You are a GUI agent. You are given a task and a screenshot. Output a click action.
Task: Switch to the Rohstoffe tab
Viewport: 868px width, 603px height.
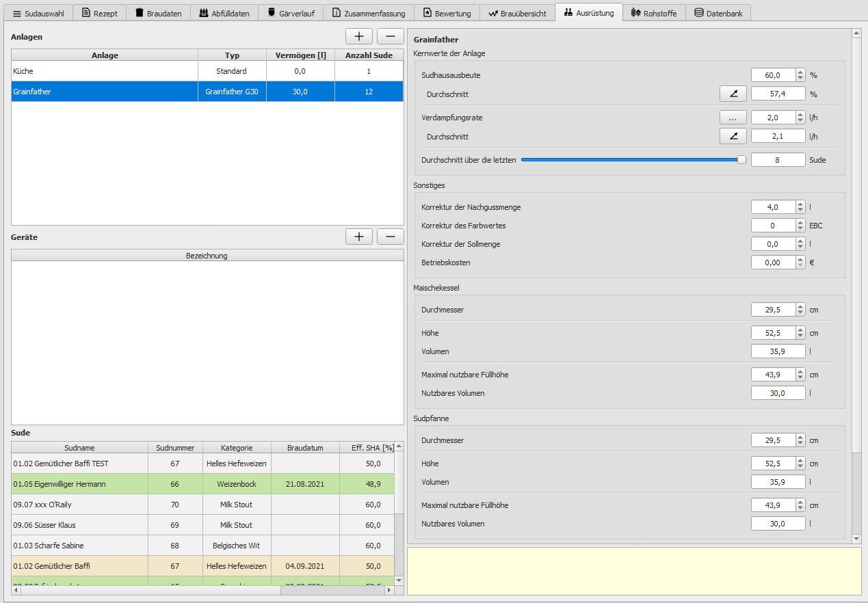click(x=654, y=13)
